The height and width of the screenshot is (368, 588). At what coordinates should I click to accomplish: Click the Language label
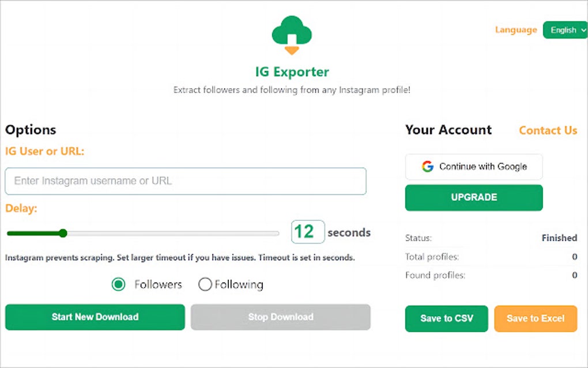click(x=516, y=29)
